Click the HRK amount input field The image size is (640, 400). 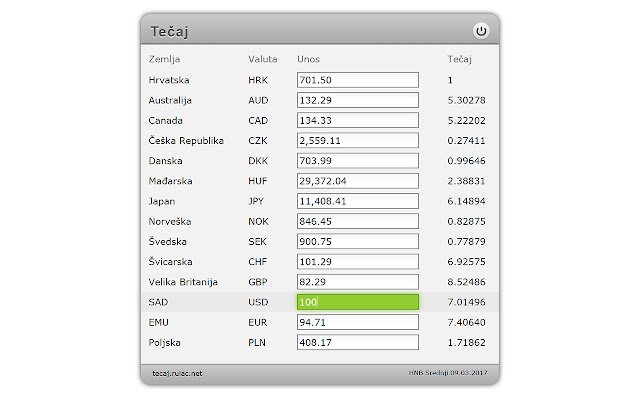click(358, 80)
